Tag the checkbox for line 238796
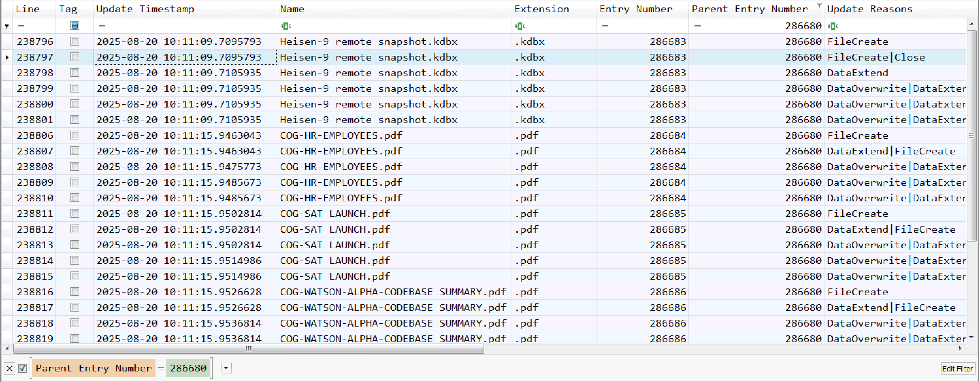The image size is (980, 382). pos(75,41)
